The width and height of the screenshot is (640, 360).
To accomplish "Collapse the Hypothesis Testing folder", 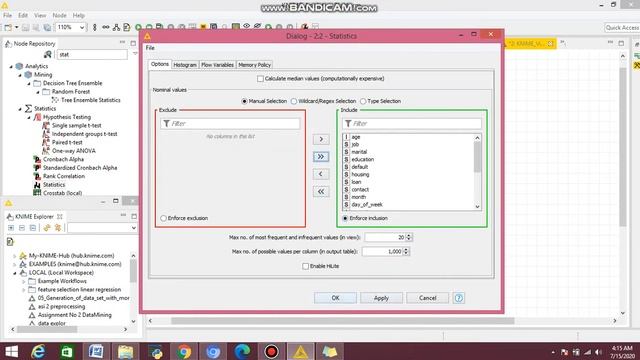I will 29,117.
